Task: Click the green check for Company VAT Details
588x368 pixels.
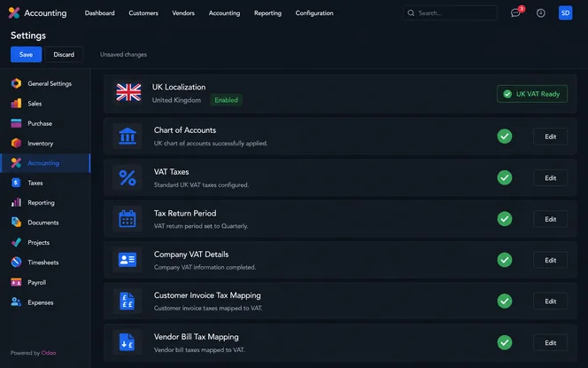Action: point(505,260)
